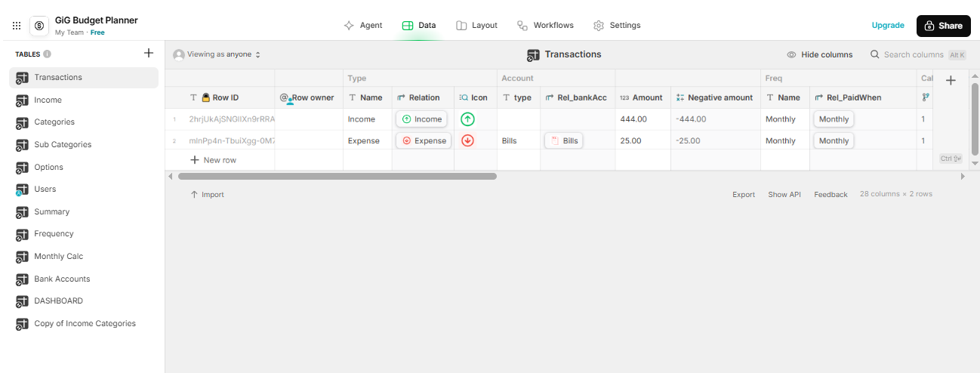Click the Export link

pyautogui.click(x=744, y=194)
